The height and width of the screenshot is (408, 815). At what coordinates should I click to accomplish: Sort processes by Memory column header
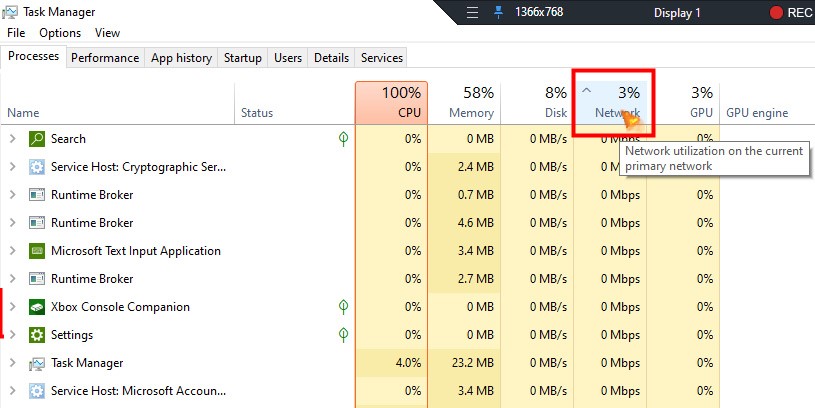pyautogui.click(x=464, y=103)
